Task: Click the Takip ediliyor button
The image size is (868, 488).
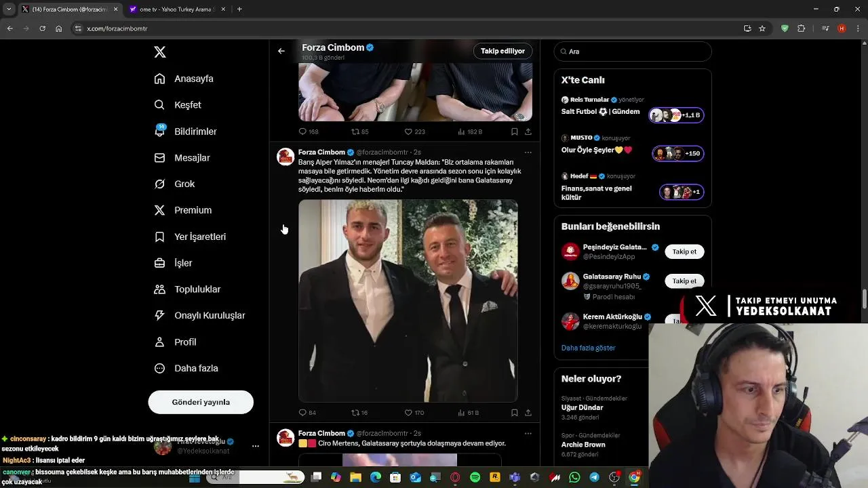Action: [x=502, y=51]
